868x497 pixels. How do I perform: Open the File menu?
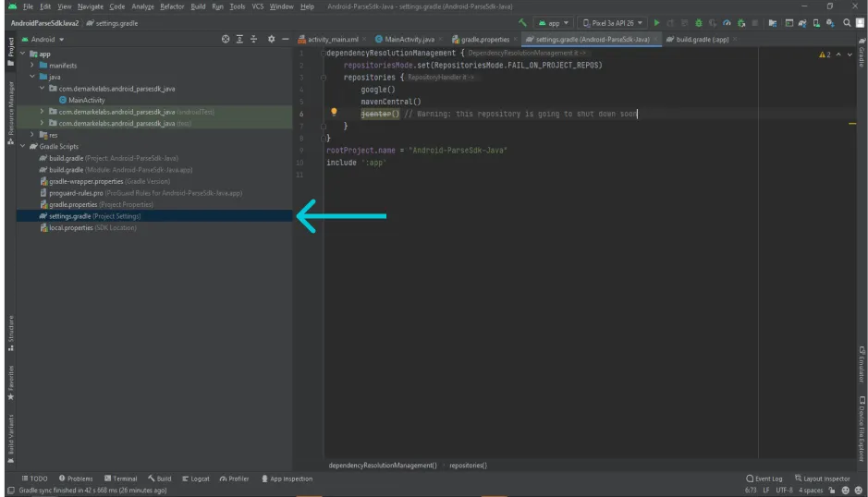click(x=29, y=6)
